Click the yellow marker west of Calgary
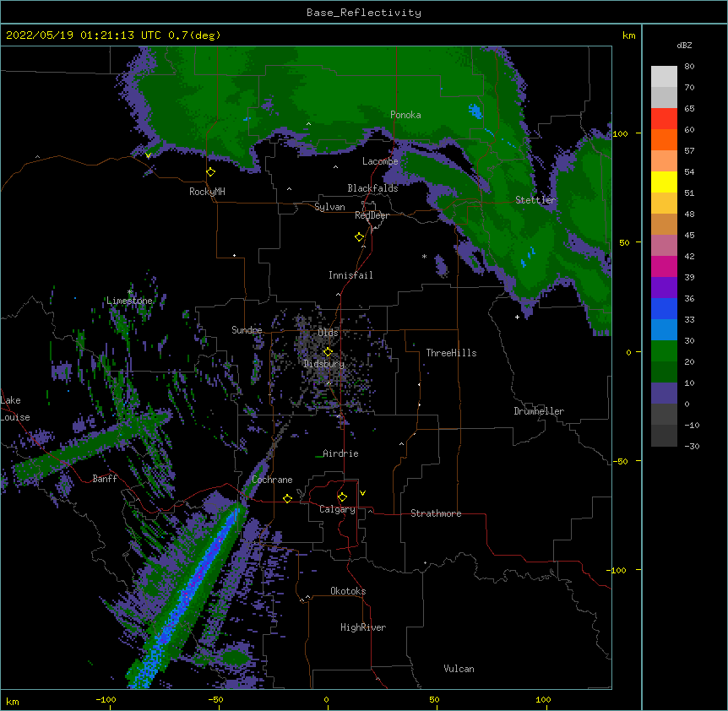728x711 pixels. pos(287,498)
